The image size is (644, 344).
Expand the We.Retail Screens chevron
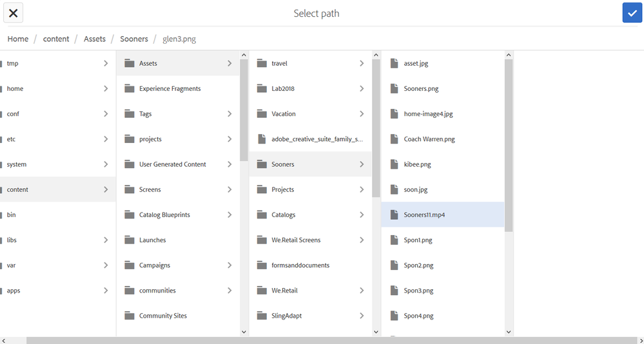click(362, 240)
